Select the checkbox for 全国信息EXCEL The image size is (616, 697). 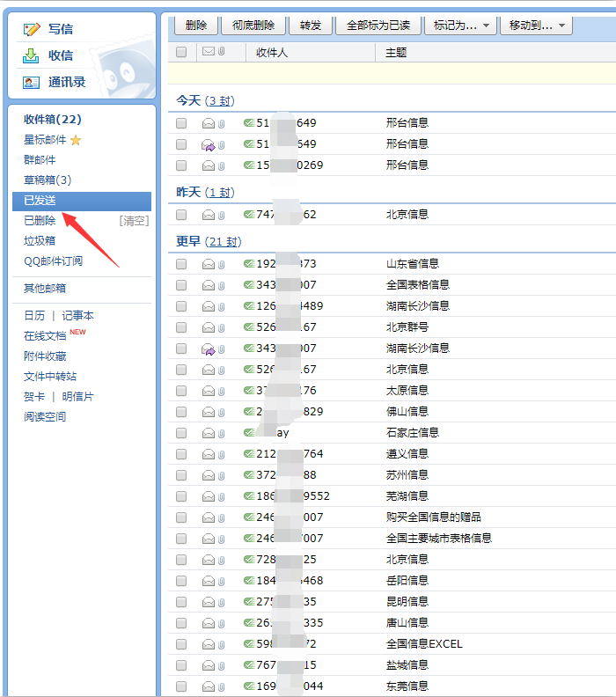[181, 644]
